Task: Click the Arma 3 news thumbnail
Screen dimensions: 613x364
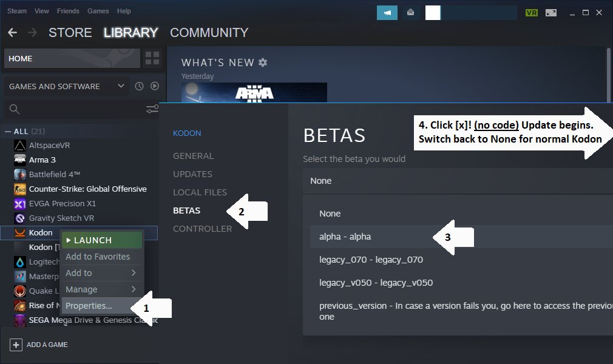Action: click(254, 93)
